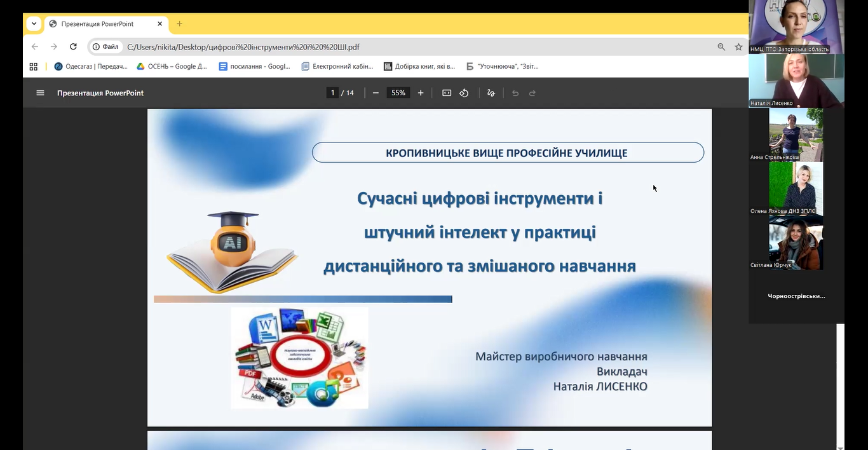Click the zoom in plus button

click(x=421, y=93)
